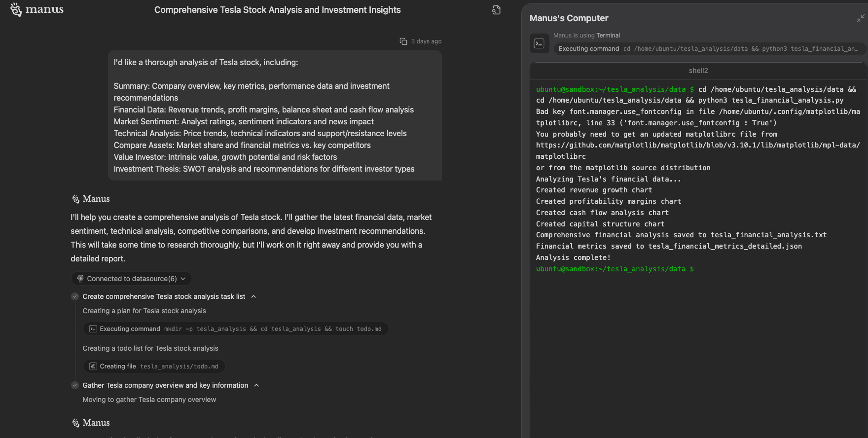This screenshot has width=868, height=438.
Task: Click the terminal prompt at the last line
Action: pyautogui.click(x=615, y=269)
